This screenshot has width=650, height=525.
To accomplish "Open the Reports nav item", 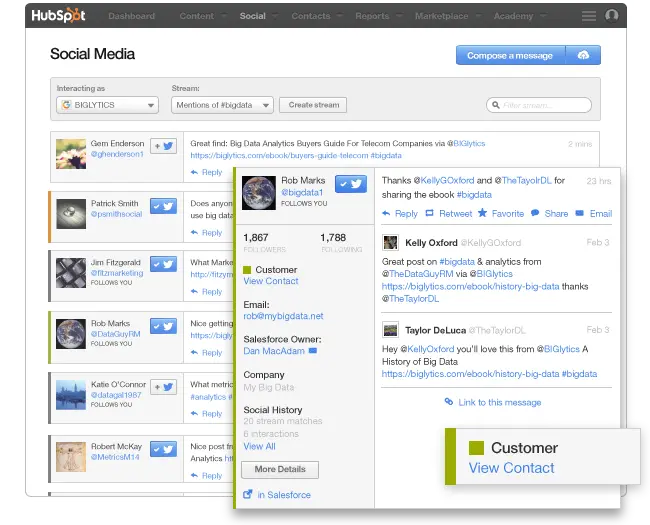I will coord(372,16).
